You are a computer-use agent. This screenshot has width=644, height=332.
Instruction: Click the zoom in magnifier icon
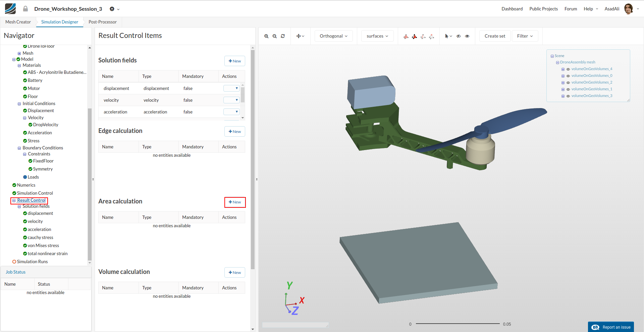(266, 36)
